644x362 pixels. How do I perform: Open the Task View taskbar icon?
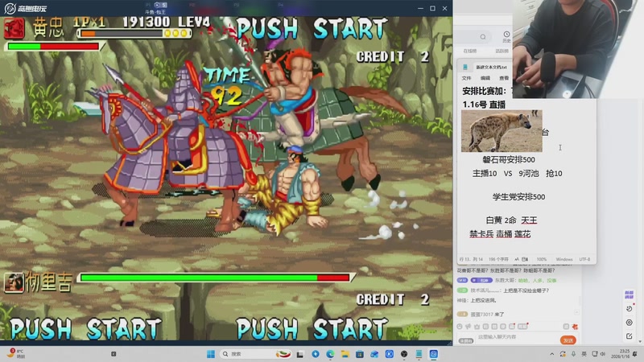pos(300,354)
